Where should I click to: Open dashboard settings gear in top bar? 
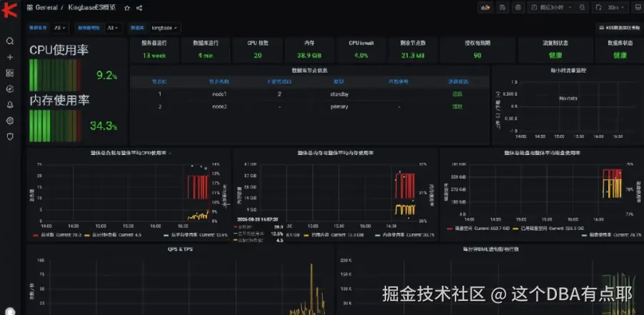[x=518, y=7]
